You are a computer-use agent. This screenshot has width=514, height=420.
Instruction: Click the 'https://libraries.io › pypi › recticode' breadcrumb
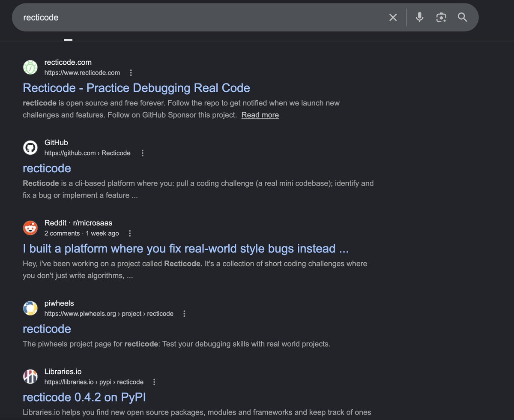click(x=94, y=382)
